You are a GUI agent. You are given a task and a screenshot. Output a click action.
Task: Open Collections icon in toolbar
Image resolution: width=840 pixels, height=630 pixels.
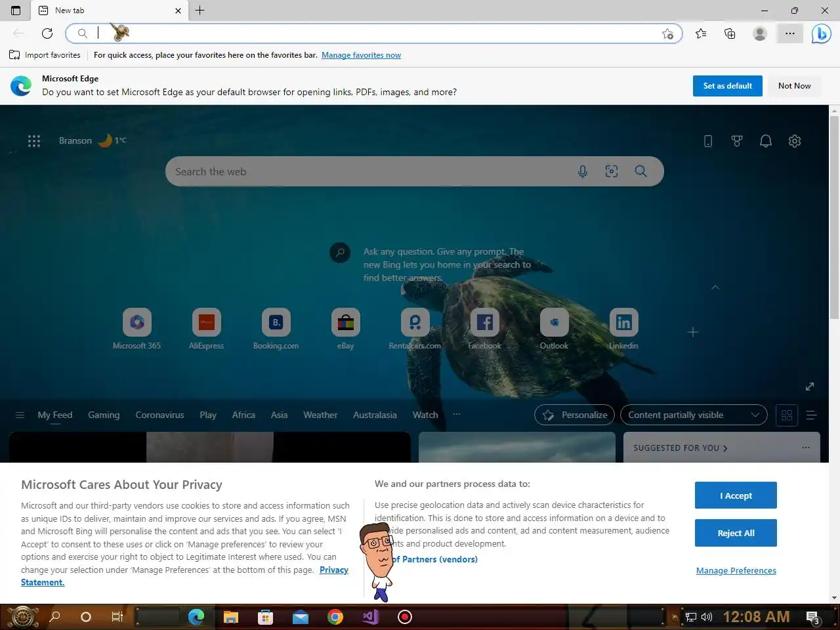(x=730, y=33)
